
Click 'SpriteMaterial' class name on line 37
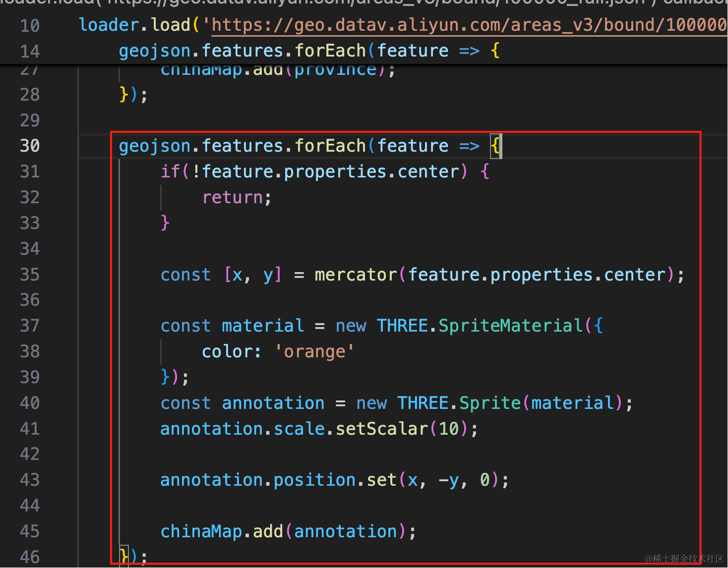pyautogui.click(x=510, y=326)
